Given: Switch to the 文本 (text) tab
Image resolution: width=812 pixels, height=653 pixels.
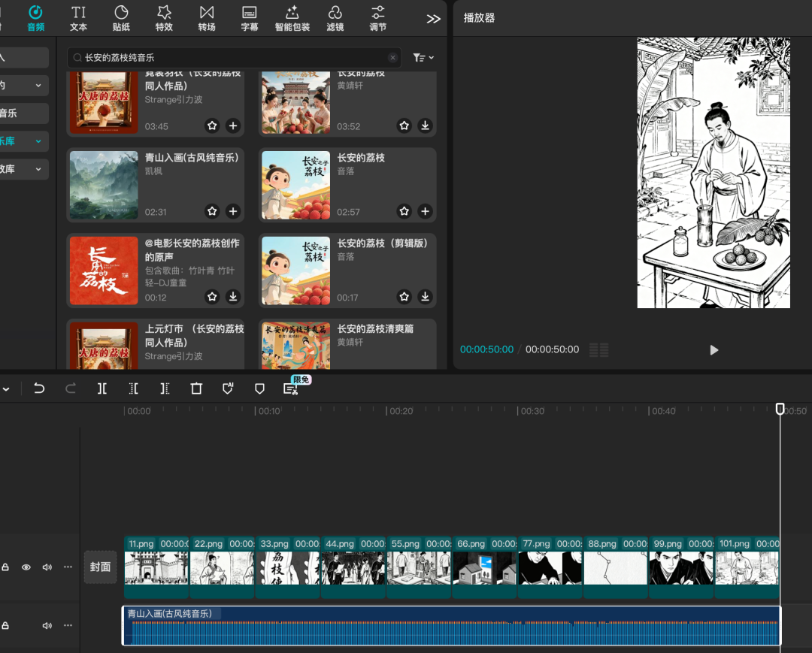Looking at the screenshot, I should (x=78, y=18).
